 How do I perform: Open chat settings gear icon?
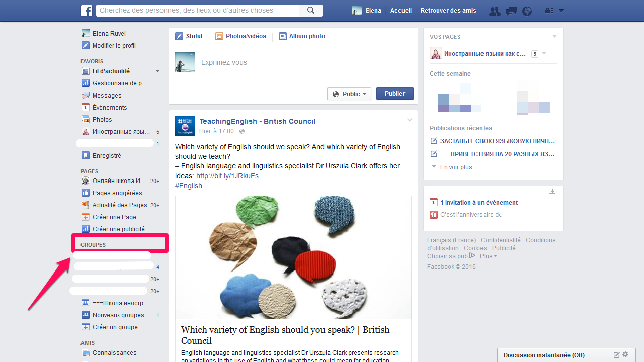pyautogui.click(x=625, y=355)
